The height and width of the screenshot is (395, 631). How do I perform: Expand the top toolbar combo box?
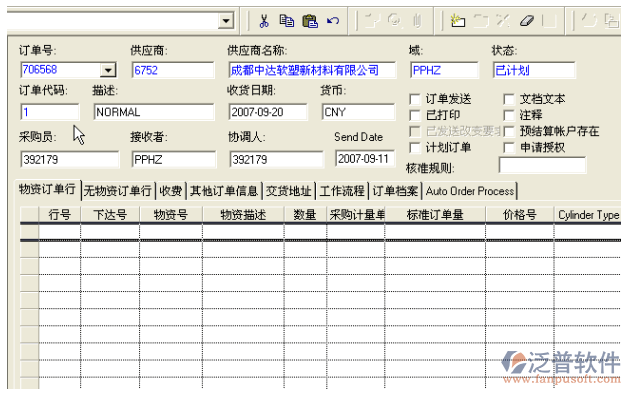point(226,20)
